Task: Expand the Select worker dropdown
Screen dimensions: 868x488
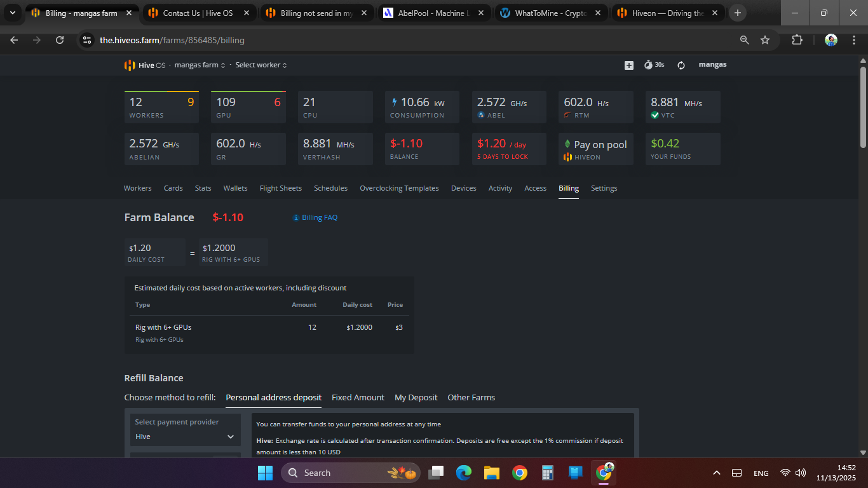Action: click(x=261, y=65)
